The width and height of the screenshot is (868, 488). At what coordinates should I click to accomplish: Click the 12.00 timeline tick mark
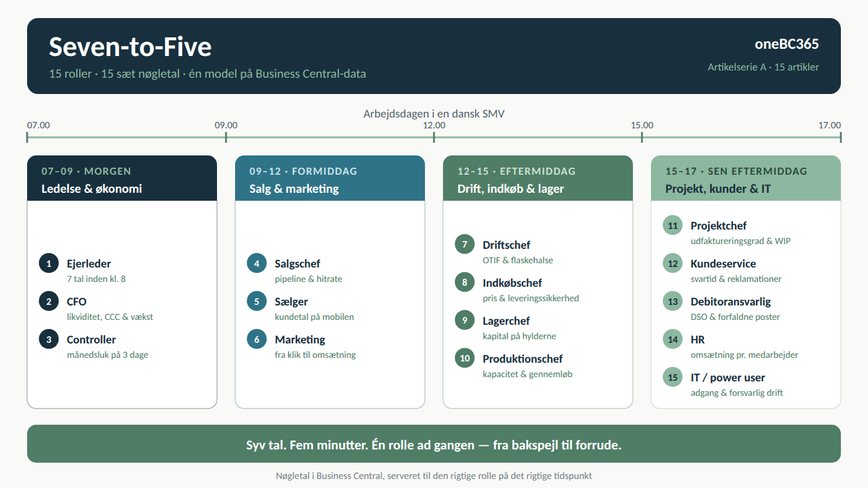pos(434,137)
